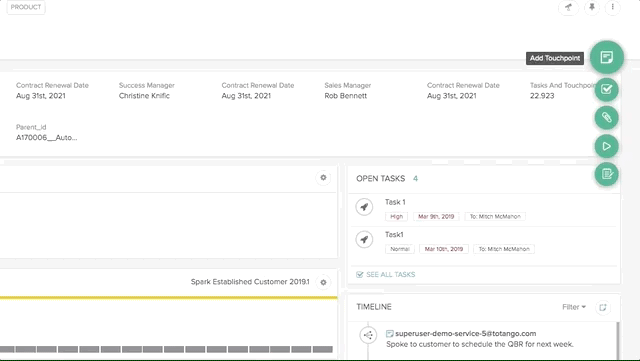640x361 pixels.
Task: Click the superuser-demo-service-5@totango.com timeline entry
Action: tap(465, 334)
